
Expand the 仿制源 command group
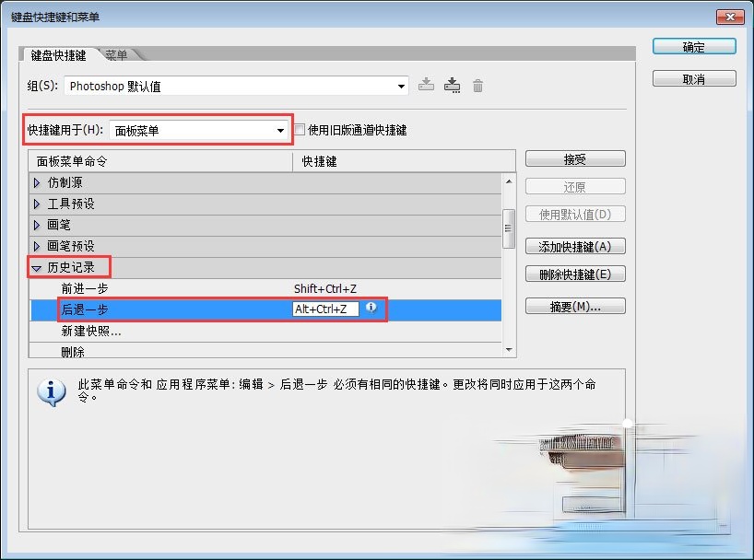(x=38, y=181)
